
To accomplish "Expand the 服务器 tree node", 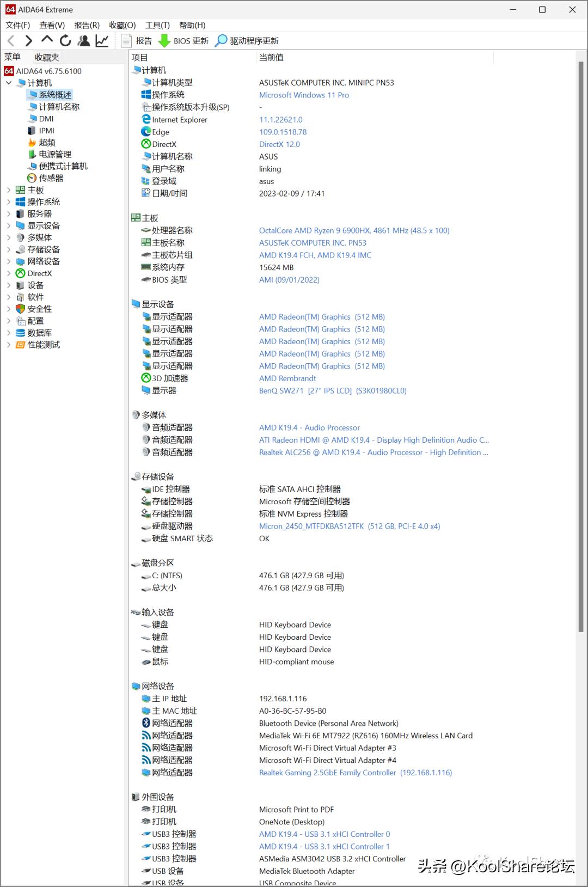I will click(x=9, y=214).
